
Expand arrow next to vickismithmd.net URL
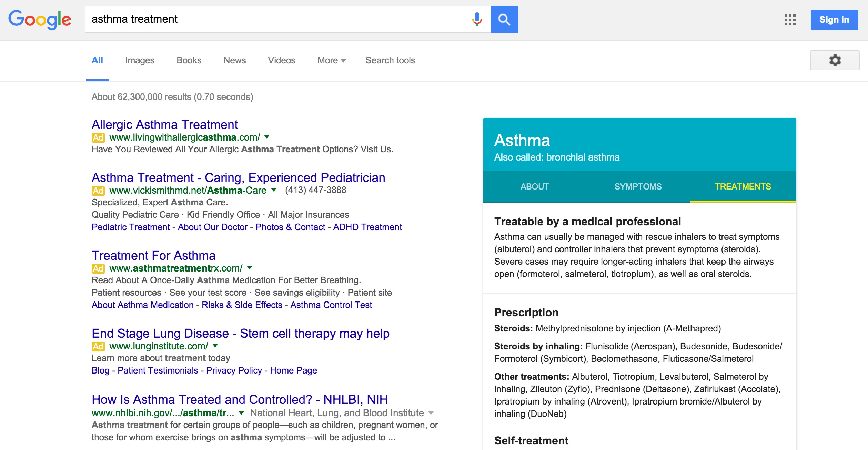click(x=274, y=190)
